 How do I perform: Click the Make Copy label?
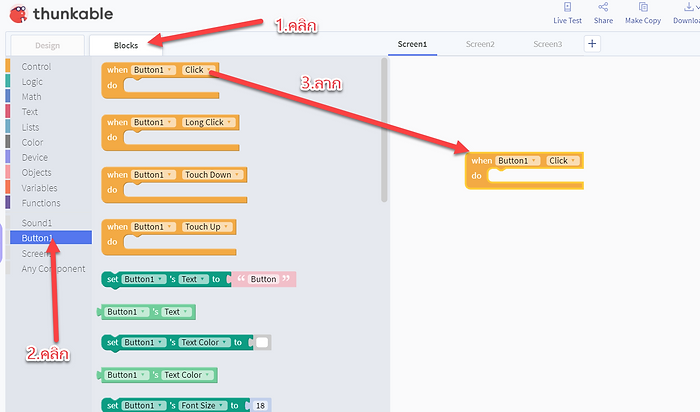(x=643, y=21)
